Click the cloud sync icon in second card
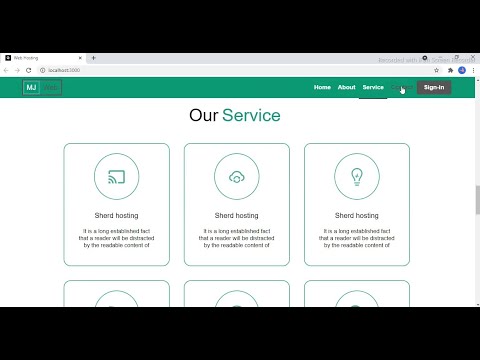Image resolution: width=480 pixels, height=360 pixels. (x=237, y=177)
